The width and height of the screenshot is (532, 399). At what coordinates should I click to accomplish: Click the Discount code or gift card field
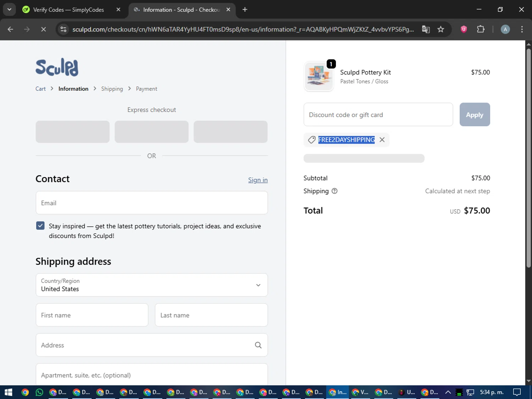378,115
